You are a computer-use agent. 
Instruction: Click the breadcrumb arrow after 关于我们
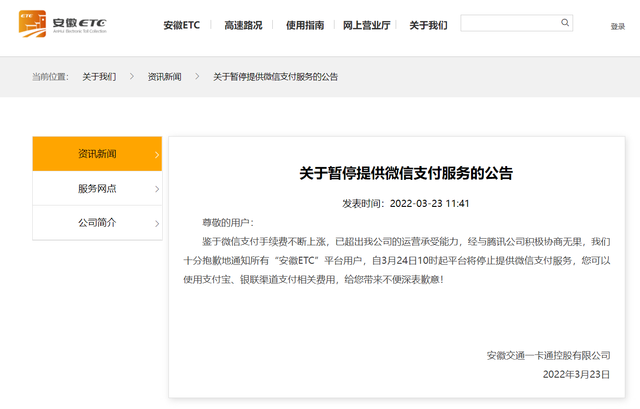(x=131, y=76)
